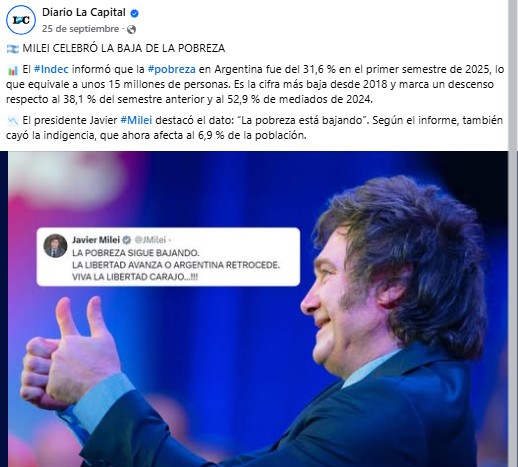Click the Argentina flag emoji before MILEI CELEBRÓ

point(13,49)
